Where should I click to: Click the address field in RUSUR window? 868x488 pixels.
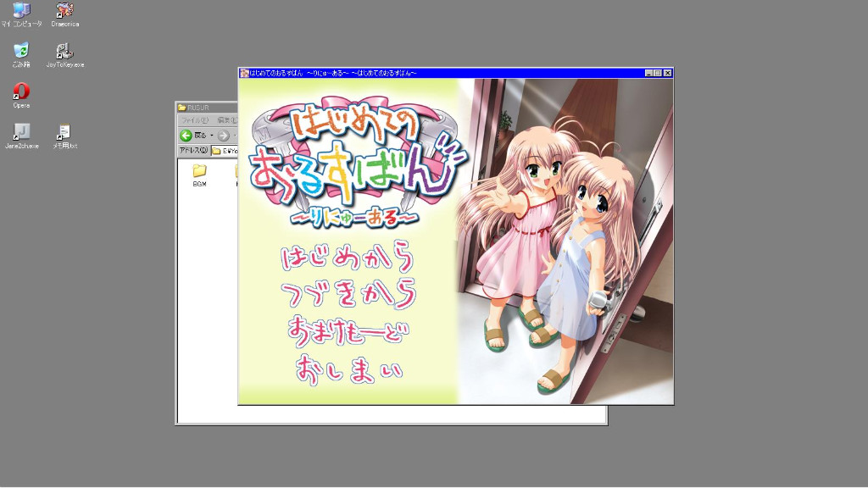pyautogui.click(x=224, y=151)
